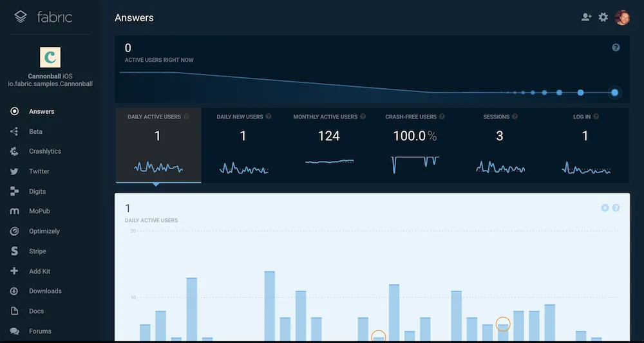Image resolution: width=644 pixels, height=343 pixels.
Task: Open the Beta link in sidebar
Action: pyautogui.click(x=35, y=131)
